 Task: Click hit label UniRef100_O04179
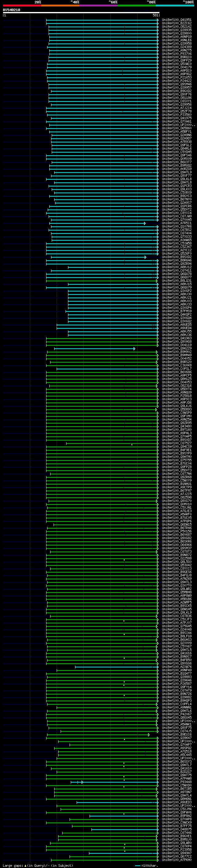pyautogui.click(x=176, y=67)
